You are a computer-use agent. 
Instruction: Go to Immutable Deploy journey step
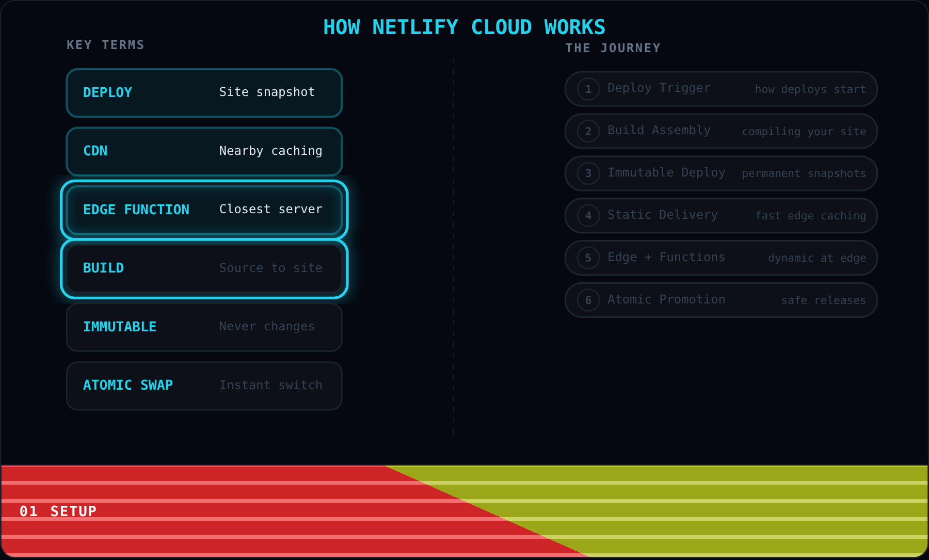721,173
